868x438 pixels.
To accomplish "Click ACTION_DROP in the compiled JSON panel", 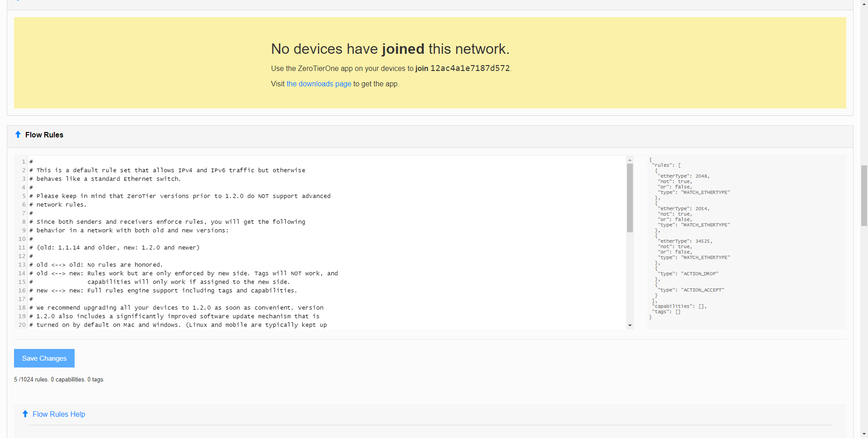I will [700, 274].
